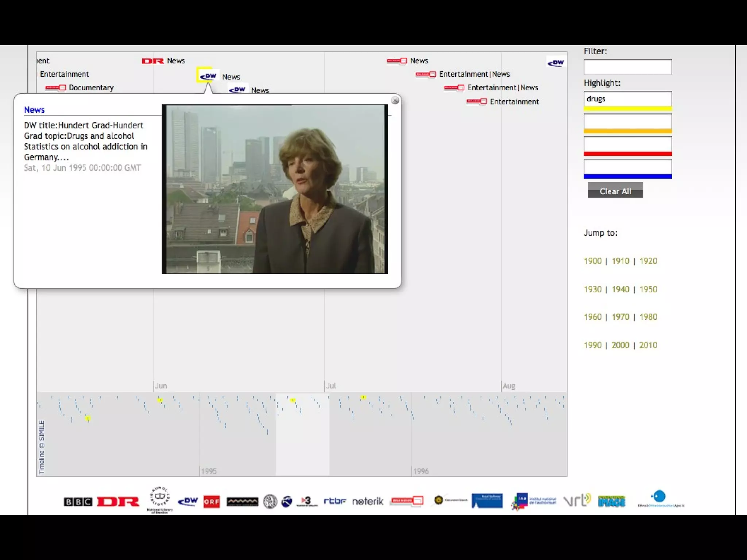Screen dimensions: 747x560
Task: Click the rtbf logo in footer
Action: tap(334, 501)
